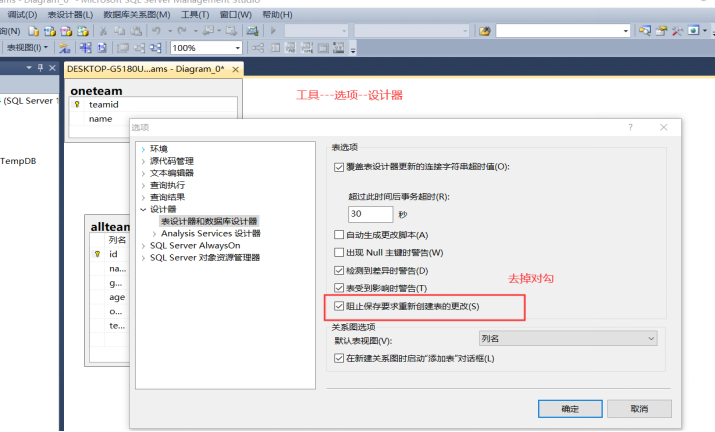Click the options dialog help question mark

[x=631, y=127]
